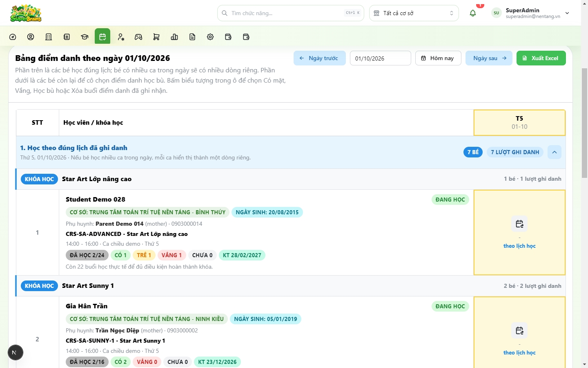
Task: Click "theo lịch học" for Gia Hân Trần
Action: coord(519,352)
